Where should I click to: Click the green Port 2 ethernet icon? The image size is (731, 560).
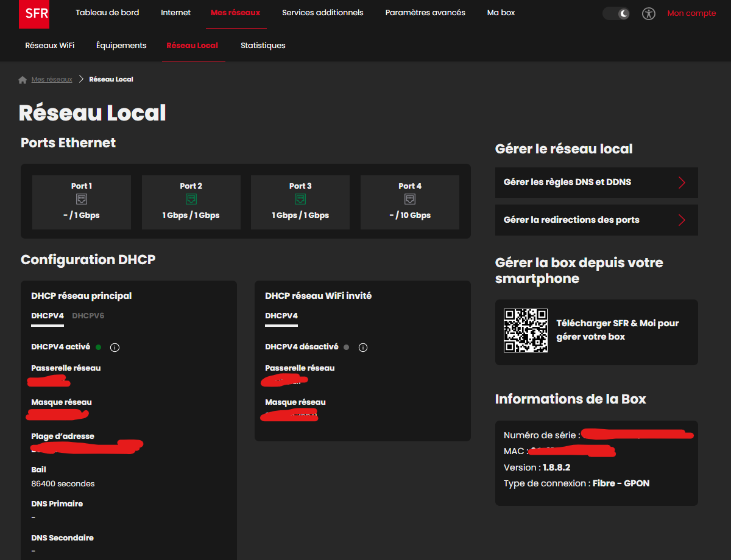coord(191,200)
